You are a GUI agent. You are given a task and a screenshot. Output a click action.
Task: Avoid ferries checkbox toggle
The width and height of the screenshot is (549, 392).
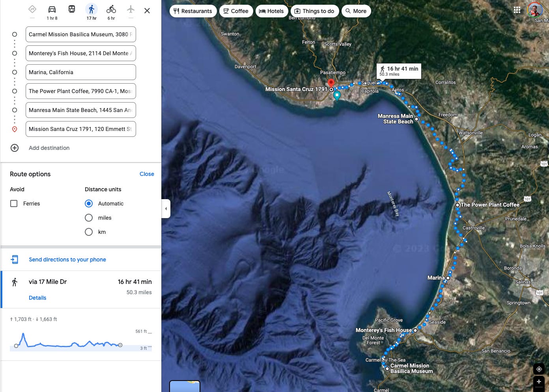14,203
